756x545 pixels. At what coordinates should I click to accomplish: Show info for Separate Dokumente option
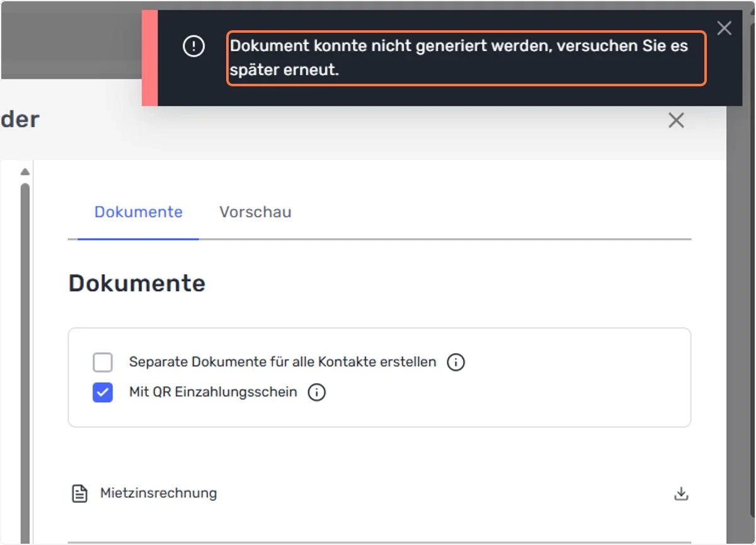[x=455, y=362]
